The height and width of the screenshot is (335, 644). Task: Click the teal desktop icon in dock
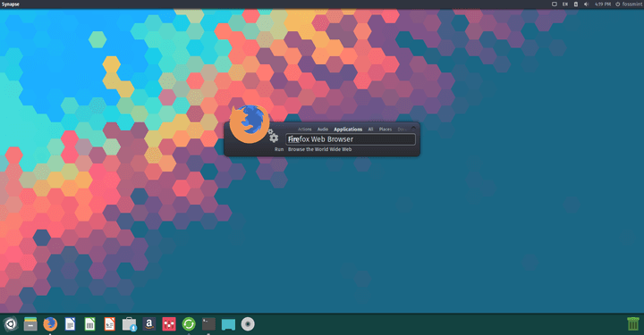228,324
